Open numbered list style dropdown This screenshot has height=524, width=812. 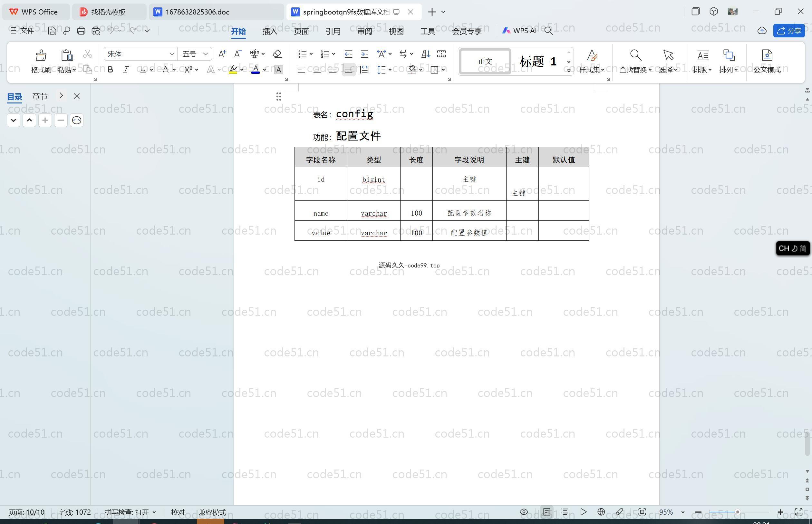(x=334, y=54)
